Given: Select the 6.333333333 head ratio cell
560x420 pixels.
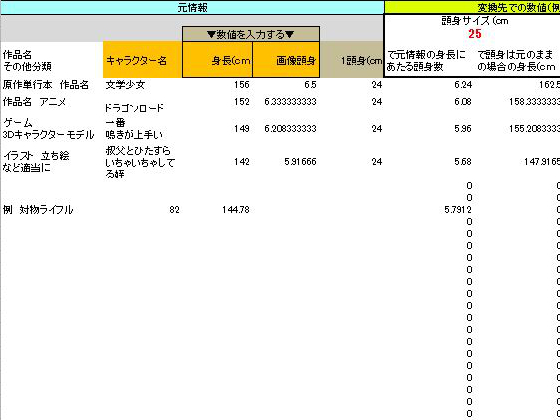Looking at the screenshot, I should click(286, 102).
